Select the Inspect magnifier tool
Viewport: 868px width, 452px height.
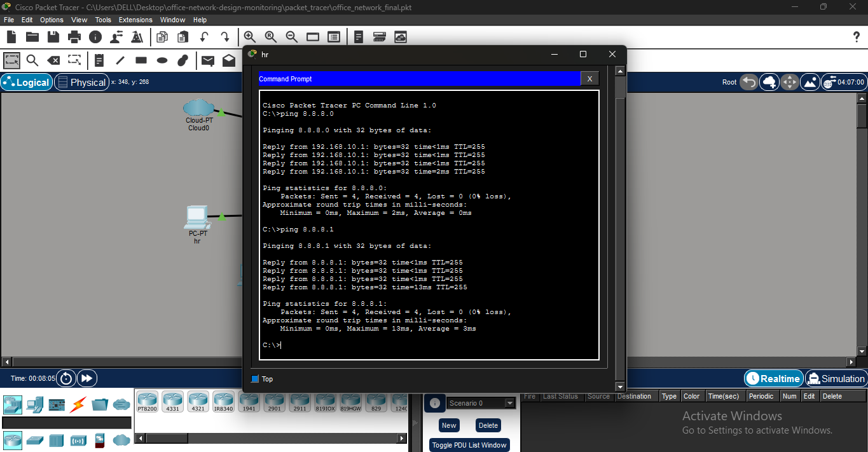pos(32,60)
